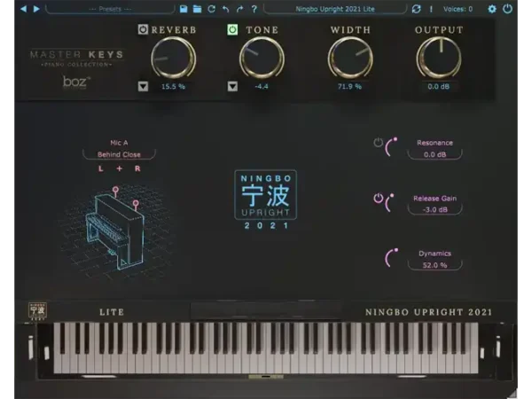Toggle plugin power button top right
Image resolution: width=532 pixels, height=399 pixels.
point(507,9)
